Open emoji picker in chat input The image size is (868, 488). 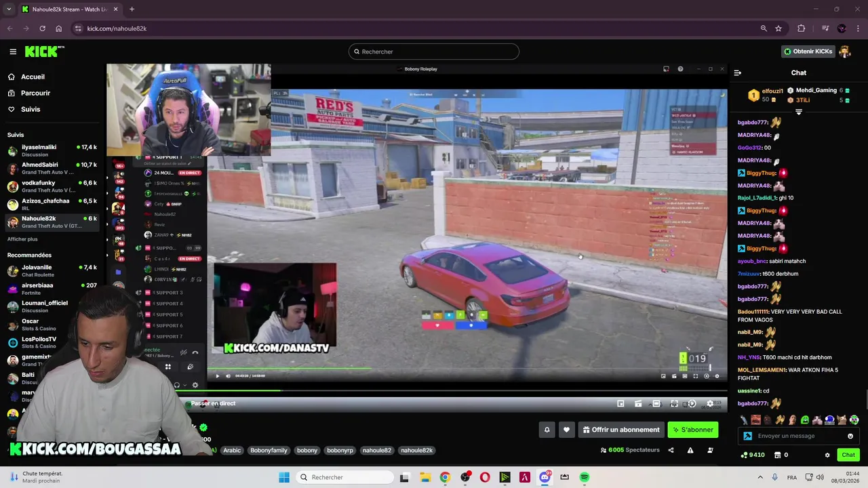point(850,436)
